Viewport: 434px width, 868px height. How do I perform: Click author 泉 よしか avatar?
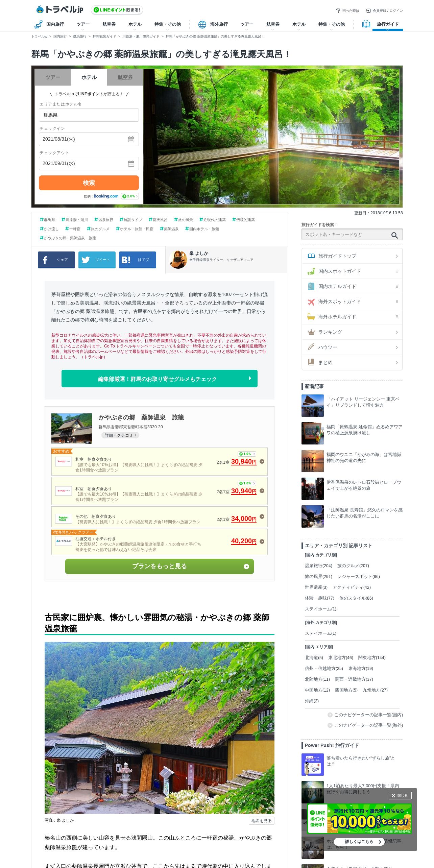[x=178, y=260]
